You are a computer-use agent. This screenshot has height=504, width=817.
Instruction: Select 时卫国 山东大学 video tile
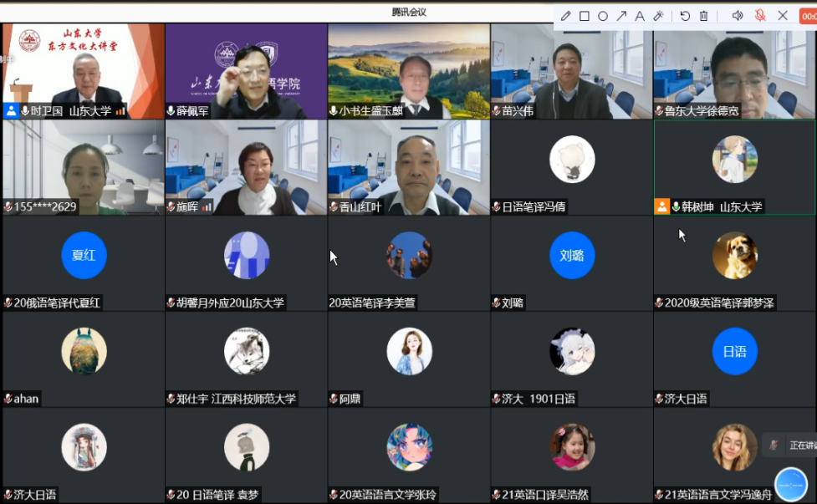(84, 71)
